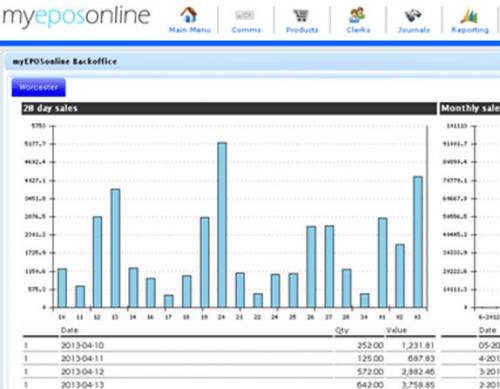This screenshot has width=500, height=389.
Task: Click the Date column header
Action: [70, 330]
